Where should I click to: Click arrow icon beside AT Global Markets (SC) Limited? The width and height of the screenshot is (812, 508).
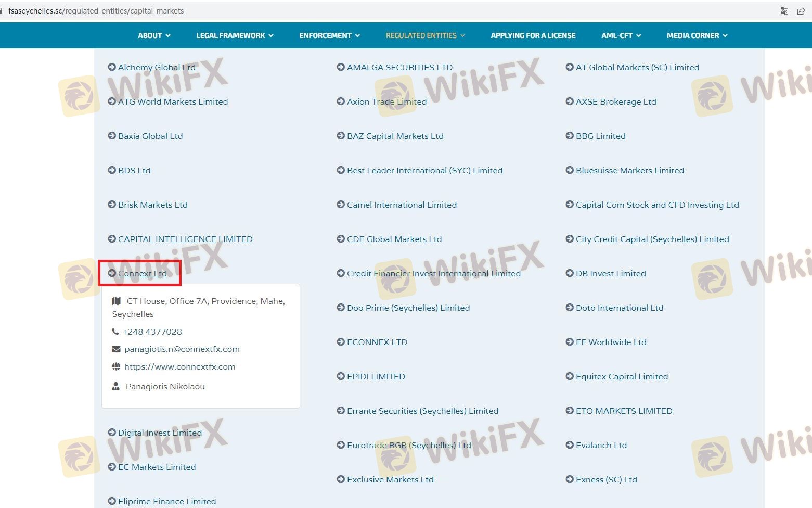coord(570,67)
